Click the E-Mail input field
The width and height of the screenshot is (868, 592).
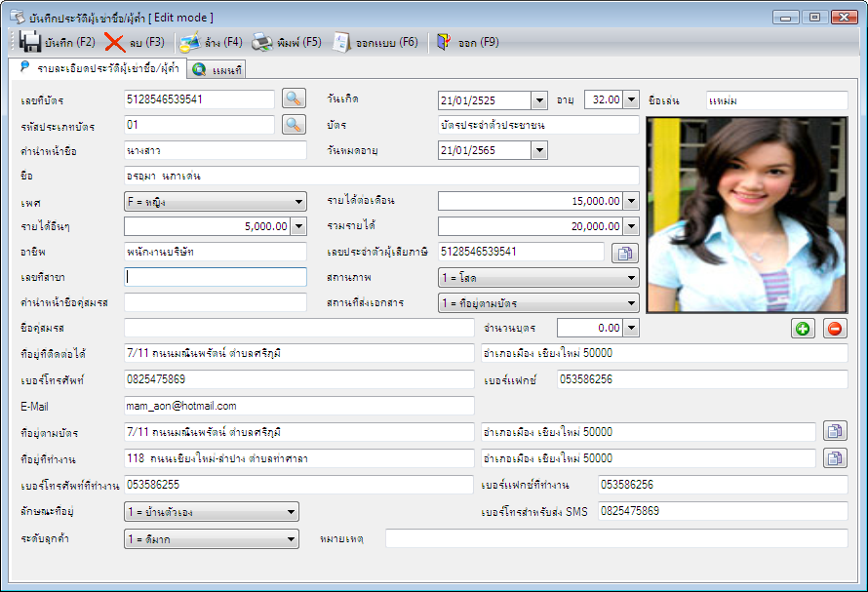(x=299, y=406)
